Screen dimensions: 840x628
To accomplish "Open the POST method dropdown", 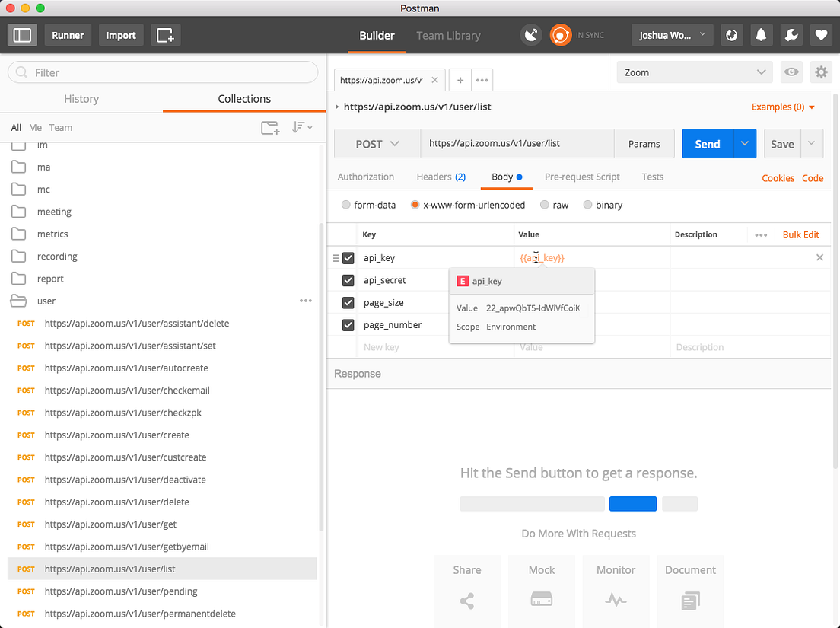I will [377, 143].
